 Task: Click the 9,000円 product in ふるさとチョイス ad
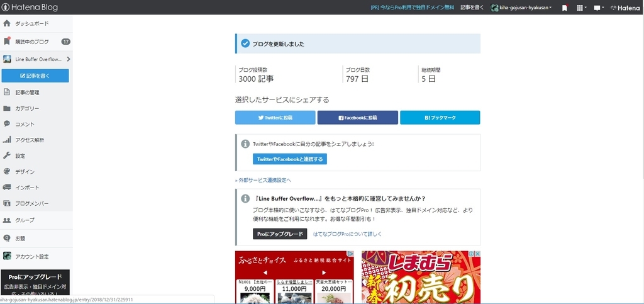[255, 291]
